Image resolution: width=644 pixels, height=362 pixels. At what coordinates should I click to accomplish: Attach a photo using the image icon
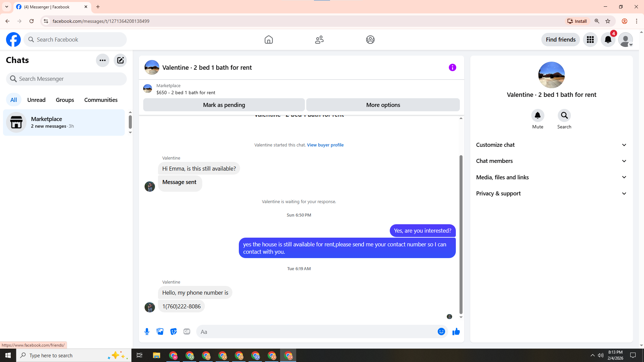(160, 331)
